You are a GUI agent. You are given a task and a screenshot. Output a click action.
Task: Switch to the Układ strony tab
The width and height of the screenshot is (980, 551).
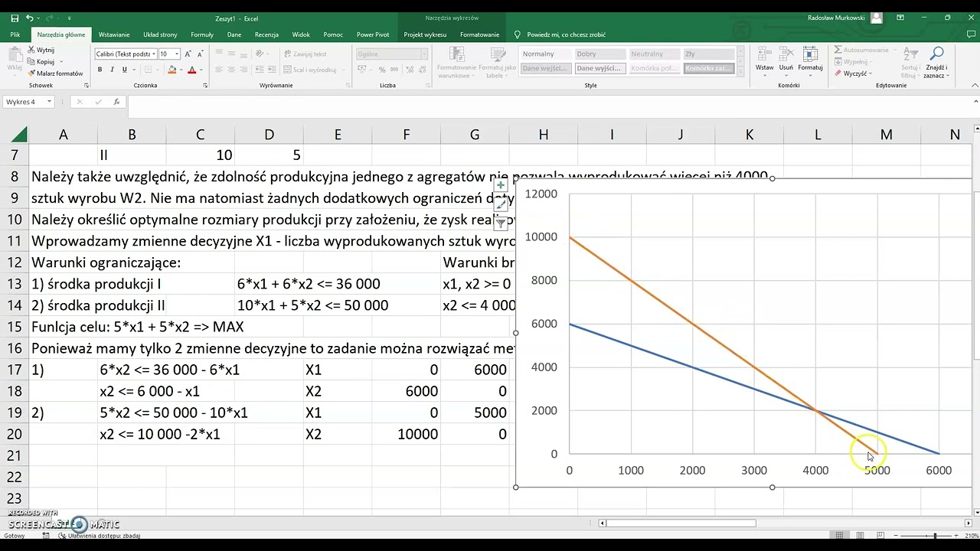coord(160,34)
